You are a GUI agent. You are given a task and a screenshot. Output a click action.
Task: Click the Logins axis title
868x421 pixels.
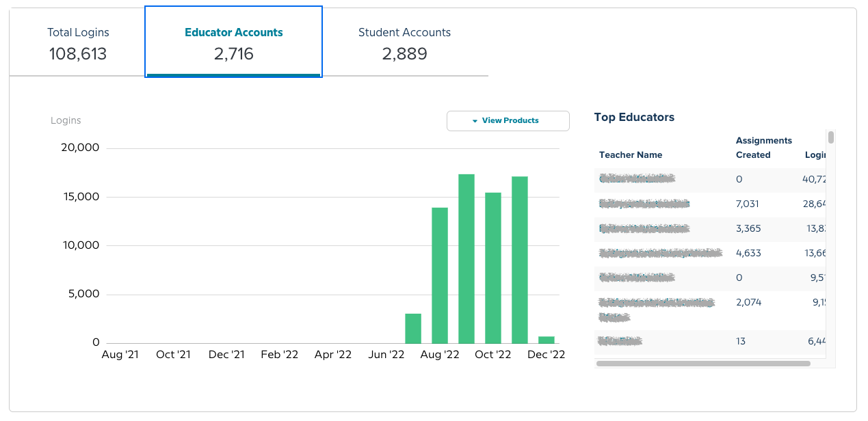point(66,120)
